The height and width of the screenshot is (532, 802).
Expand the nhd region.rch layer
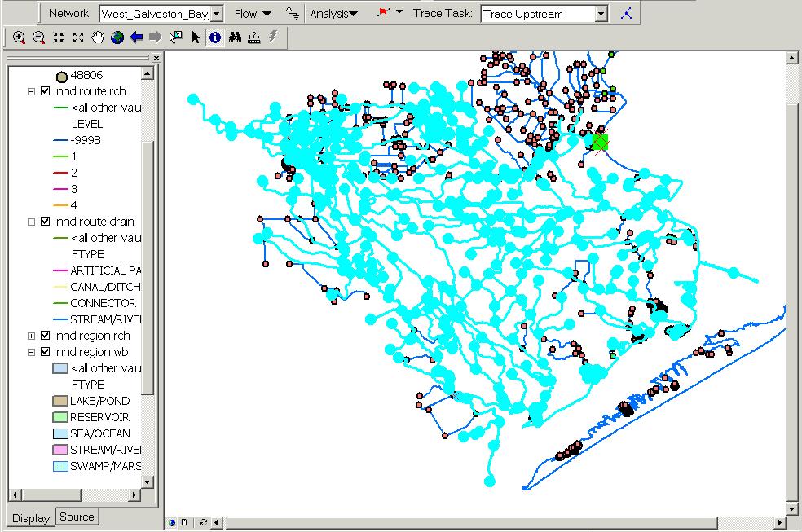coord(32,336)
